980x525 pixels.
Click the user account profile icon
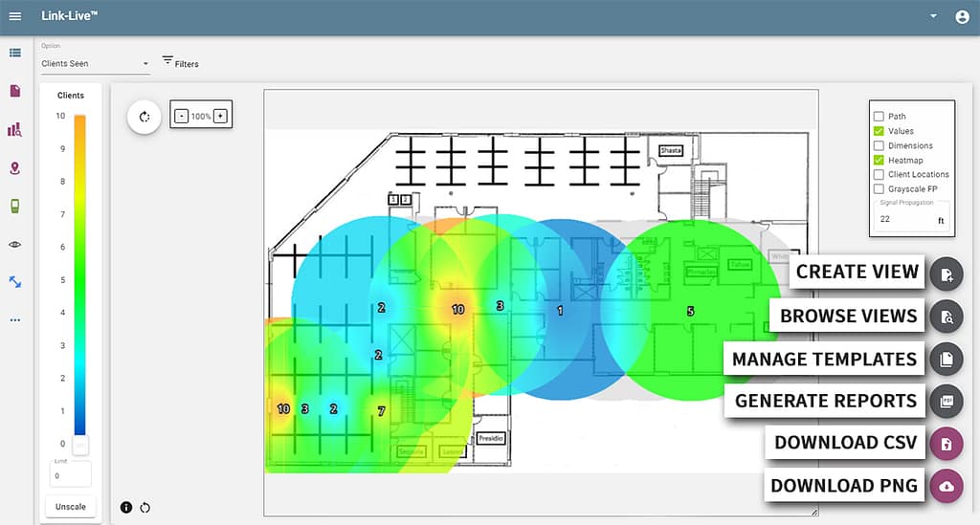(962, 16)
